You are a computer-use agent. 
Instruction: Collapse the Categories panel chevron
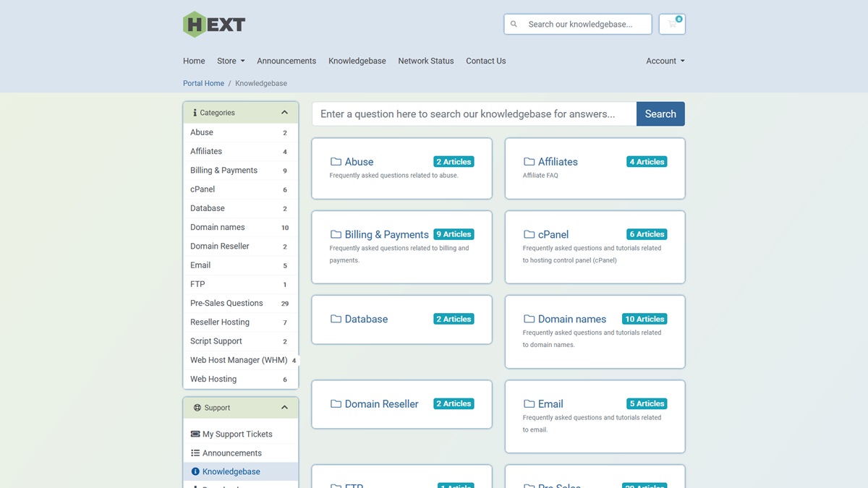(284, 113)
